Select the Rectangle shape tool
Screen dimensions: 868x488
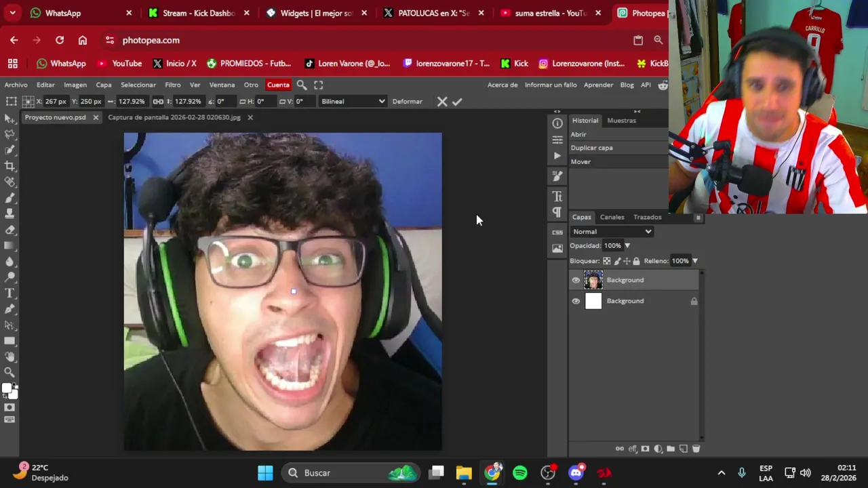pos(9,341)
